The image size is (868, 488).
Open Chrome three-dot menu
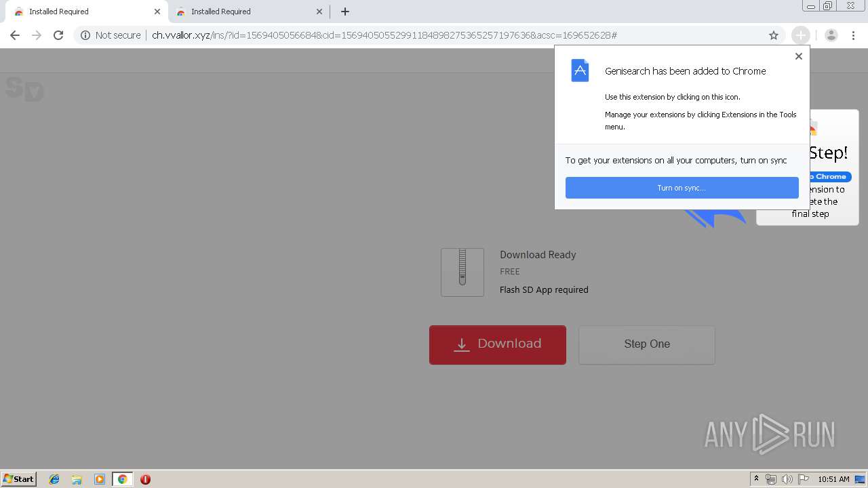coord(853,35)
